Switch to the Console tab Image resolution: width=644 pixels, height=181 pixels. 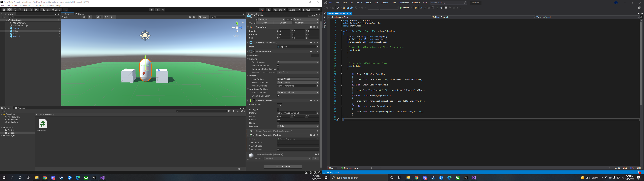coord(20,108)
